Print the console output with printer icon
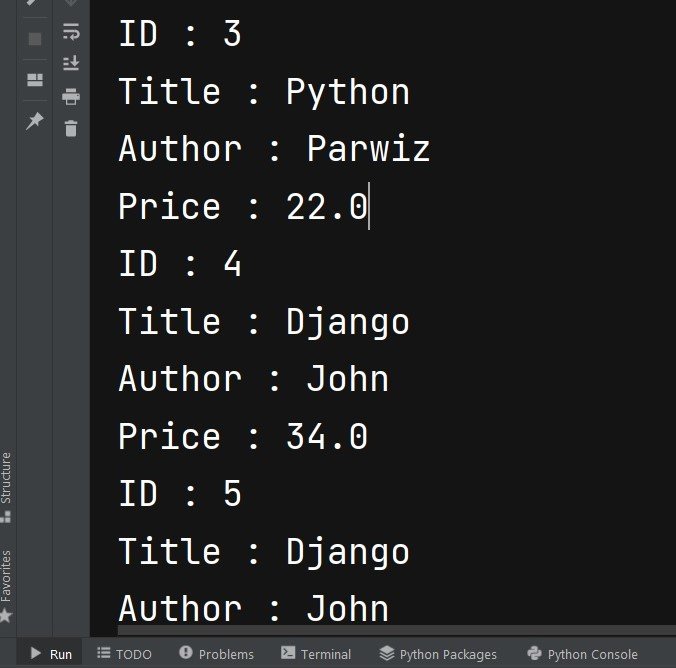 71,96
